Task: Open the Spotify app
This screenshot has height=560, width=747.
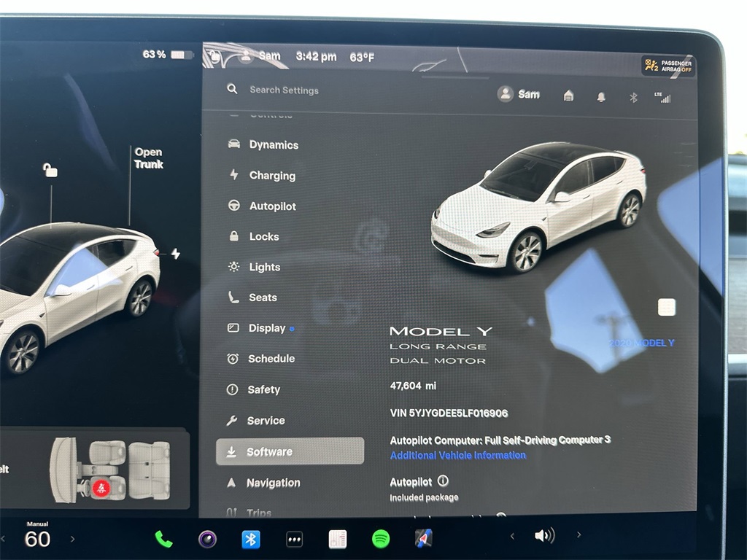Action: [381, 539]
